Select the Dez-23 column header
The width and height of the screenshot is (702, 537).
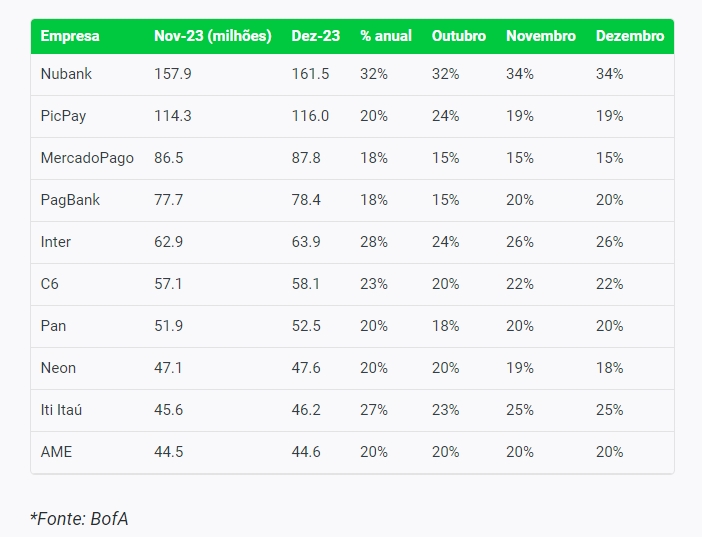pos(315,36)
